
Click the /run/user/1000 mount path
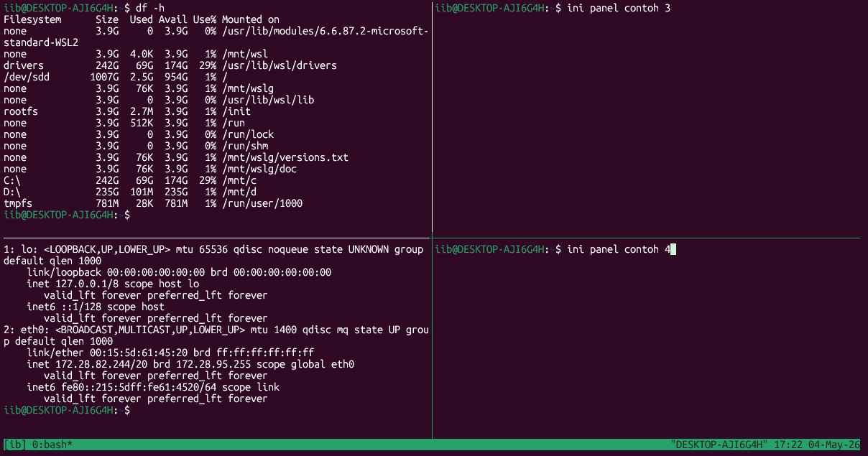point(262,203)
